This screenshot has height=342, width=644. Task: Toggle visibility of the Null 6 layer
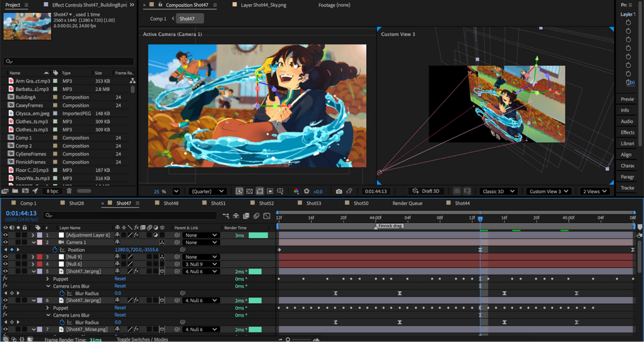pyautogui.click(x=5, y=264)
